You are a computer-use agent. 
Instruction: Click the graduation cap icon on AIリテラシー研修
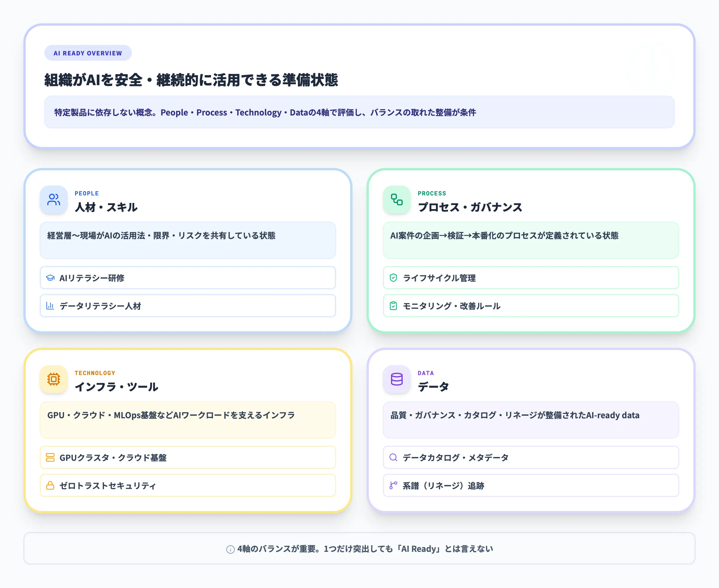point(50,278)
